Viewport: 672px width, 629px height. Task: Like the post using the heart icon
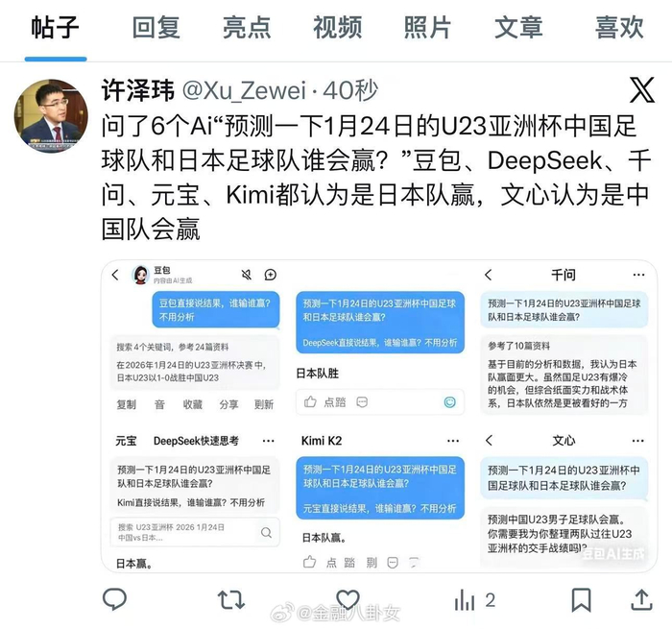[348, 599]
